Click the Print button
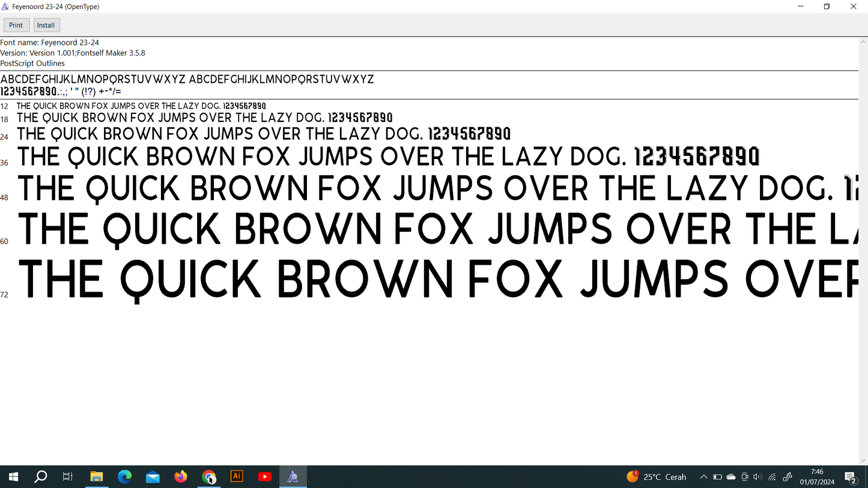This screenshot has height=488, width=868. 16,25
